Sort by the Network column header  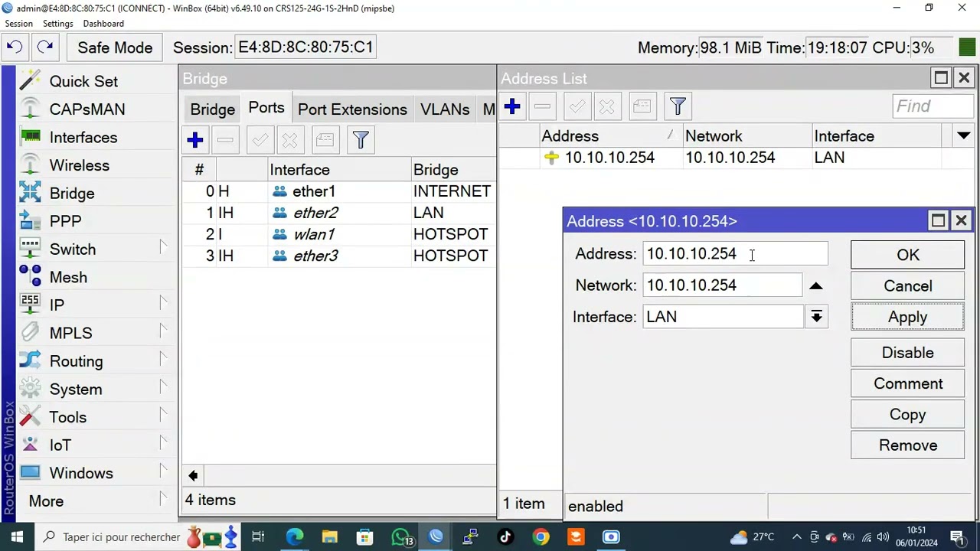point(747,136)
